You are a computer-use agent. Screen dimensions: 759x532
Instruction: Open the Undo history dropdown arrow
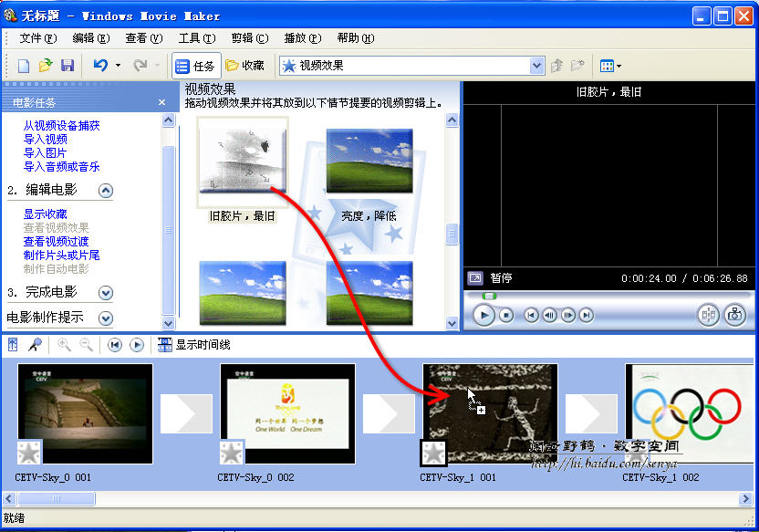coord(118,66)
